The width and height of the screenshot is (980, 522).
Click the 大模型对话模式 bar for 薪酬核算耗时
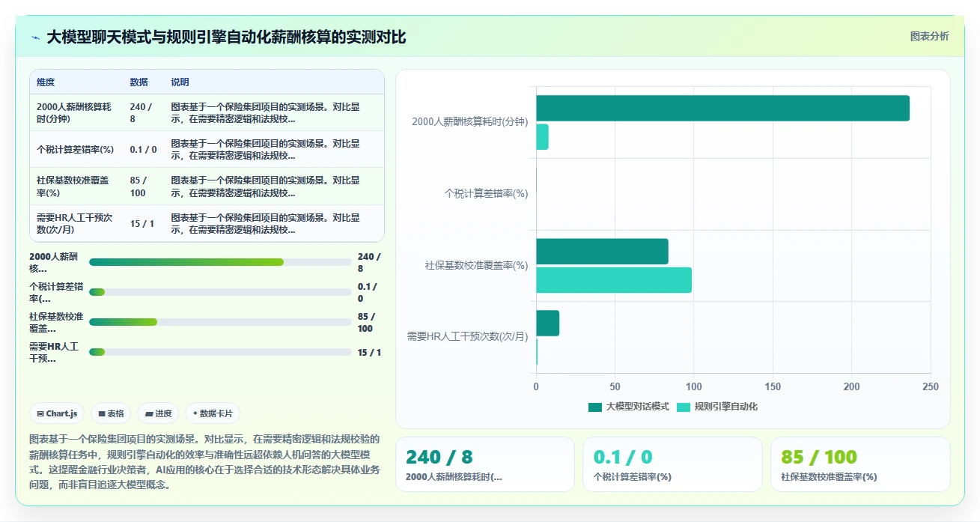pyautogui.click(x=722, y=109)
